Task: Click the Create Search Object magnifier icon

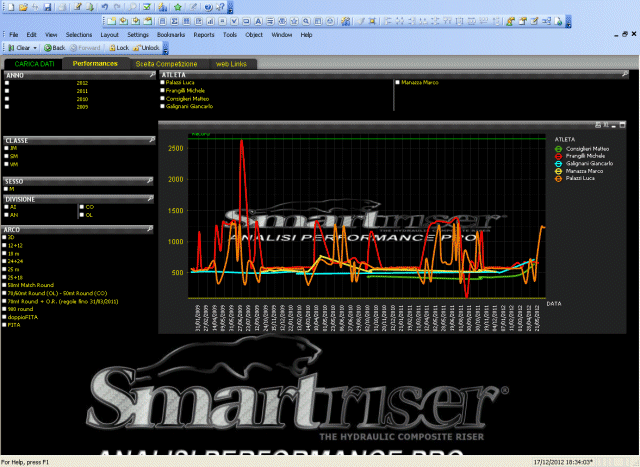Action: (x=306, y=21)
